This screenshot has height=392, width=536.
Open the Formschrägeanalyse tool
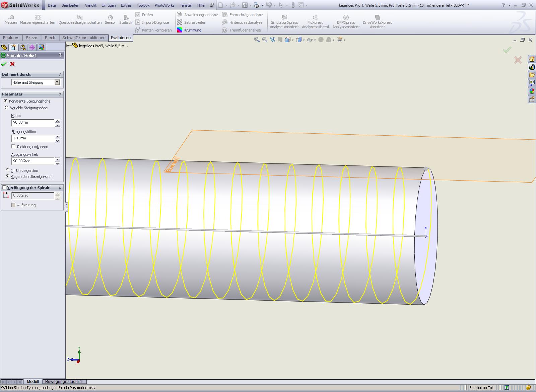tap(243, 15)
